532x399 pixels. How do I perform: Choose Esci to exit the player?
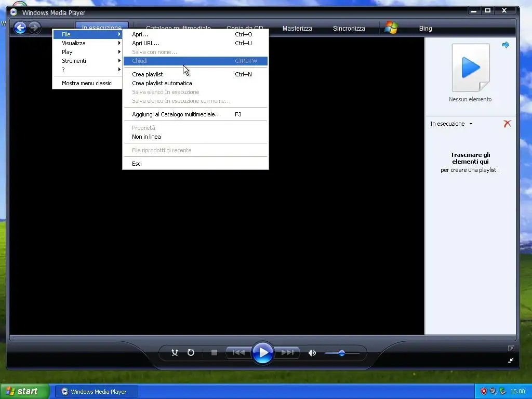(x=195, y=164)
